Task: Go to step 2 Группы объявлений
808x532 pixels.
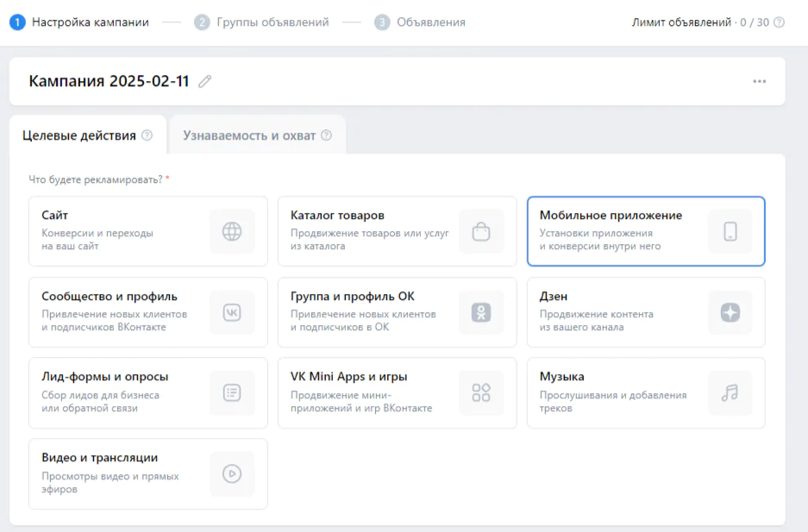Action: click(x=261, y=22)
